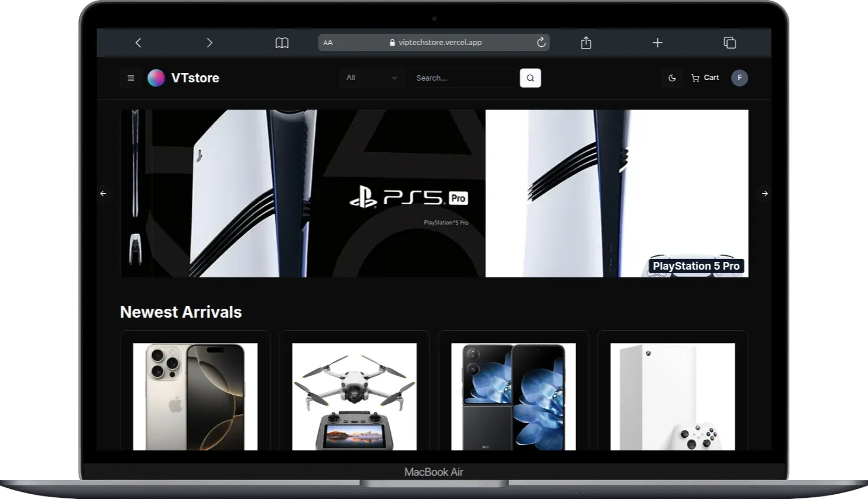The image size is (868, 499).
Task: Go back using the browser back arrow
Action: (139, 43)
